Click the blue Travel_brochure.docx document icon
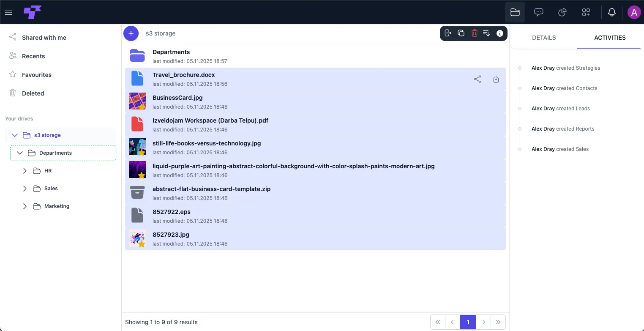The width and height of the screenshot is (644, 331). [137, 79]
